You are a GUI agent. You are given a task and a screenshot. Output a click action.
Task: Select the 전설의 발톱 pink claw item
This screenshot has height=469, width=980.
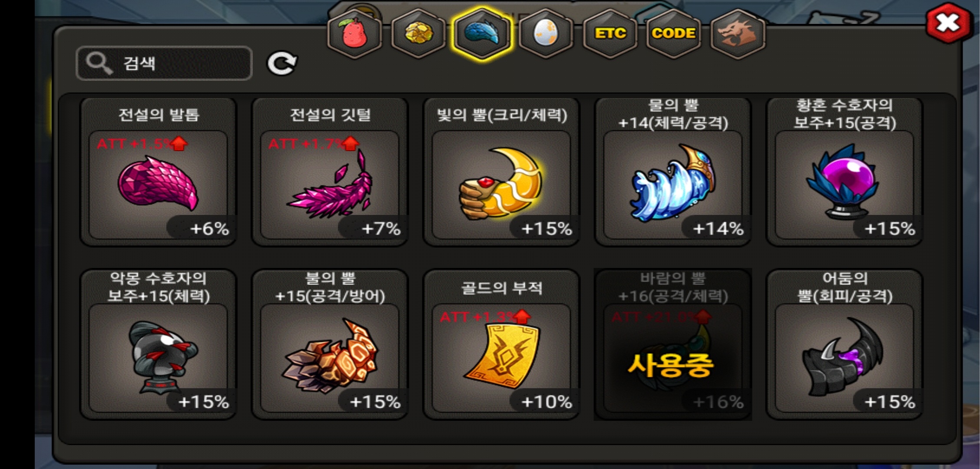[159, 172]
